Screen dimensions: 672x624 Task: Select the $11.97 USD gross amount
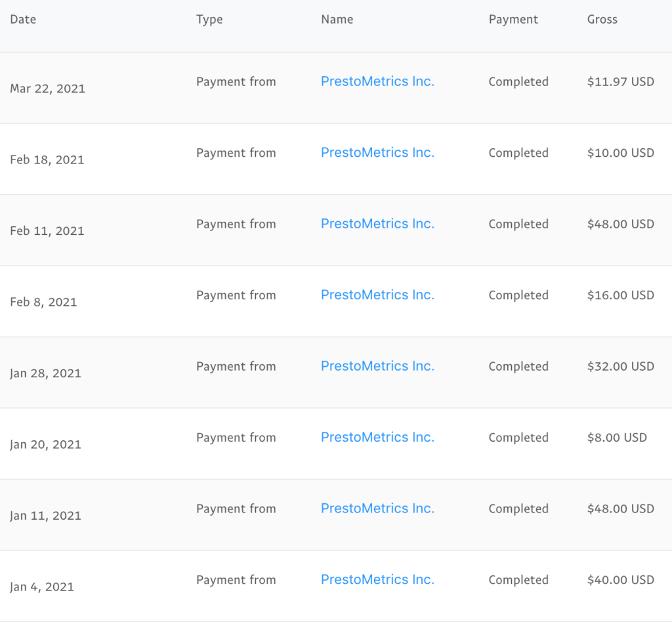(x=621, y=82)
